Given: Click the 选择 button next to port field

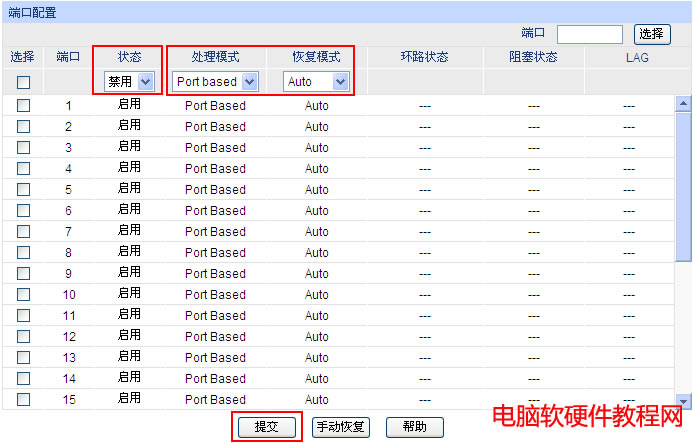Looking at the screenshot, I should (652, 34).
